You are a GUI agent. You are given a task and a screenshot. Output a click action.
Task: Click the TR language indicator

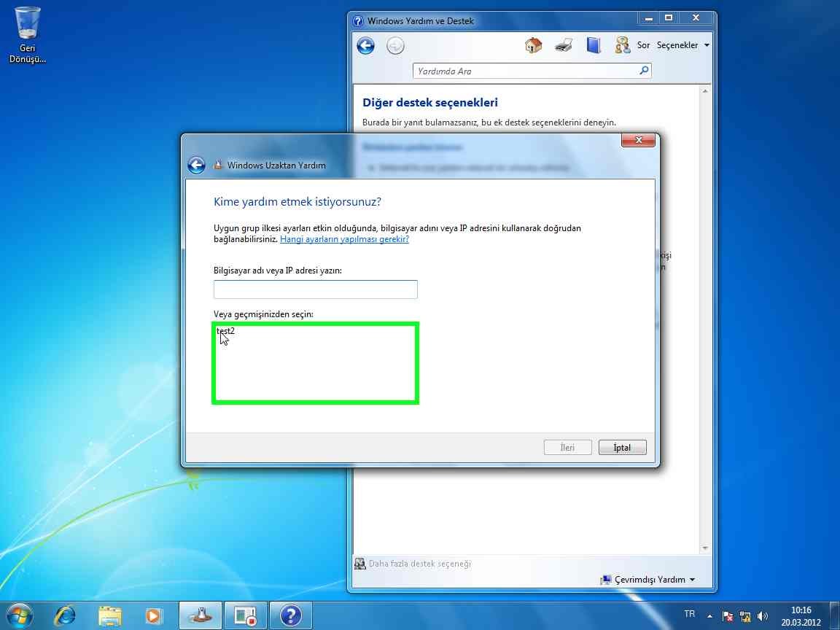point(690,614)
